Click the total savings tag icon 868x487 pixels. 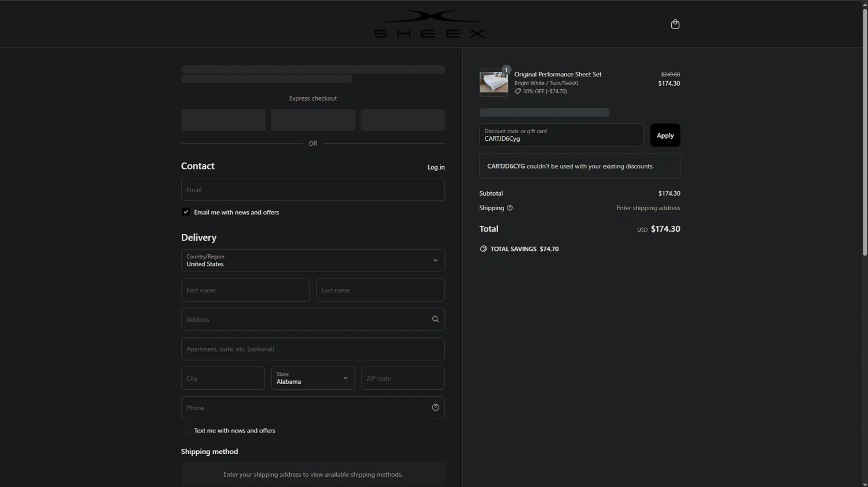point(483,249)
